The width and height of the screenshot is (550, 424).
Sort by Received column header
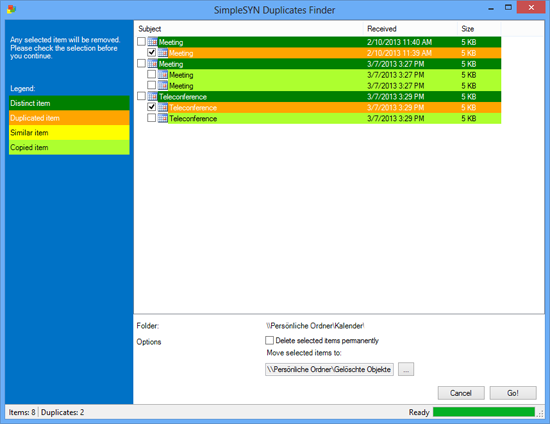410,29
